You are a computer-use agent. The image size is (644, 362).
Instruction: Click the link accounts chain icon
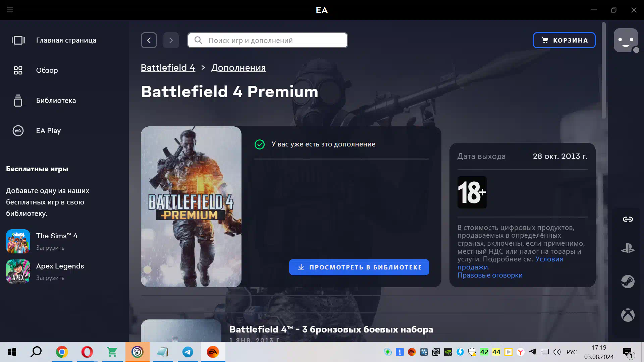tap(628, 219)
